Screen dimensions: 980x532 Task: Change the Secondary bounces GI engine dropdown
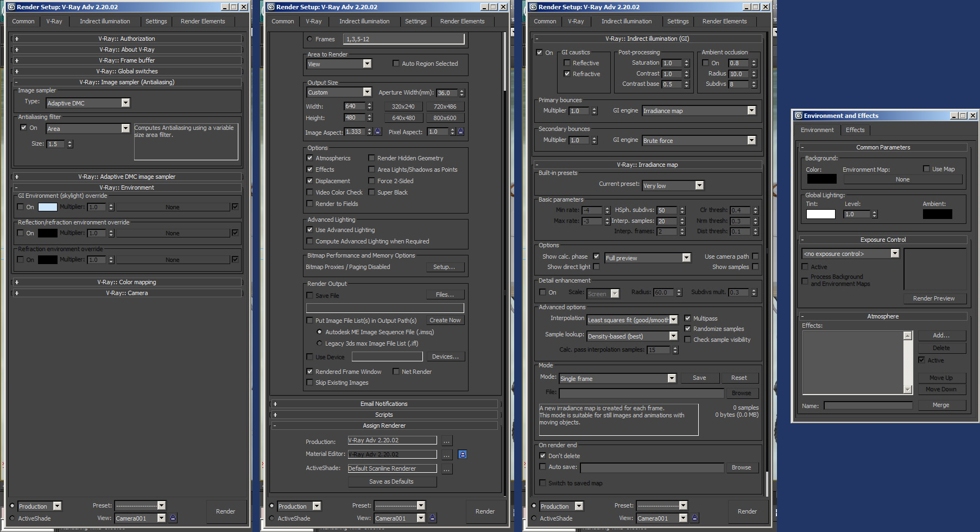pyautogui.click(x=699, y=141)
